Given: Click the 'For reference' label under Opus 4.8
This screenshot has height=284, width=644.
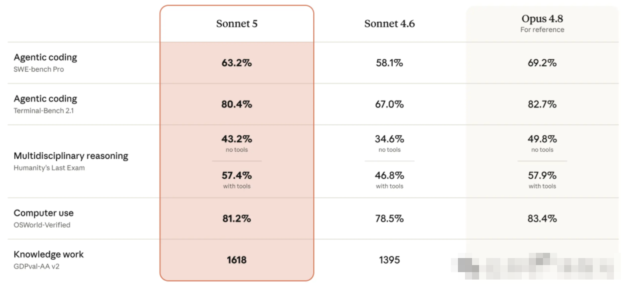Looking at the screenshot, I should click(542, 30).
